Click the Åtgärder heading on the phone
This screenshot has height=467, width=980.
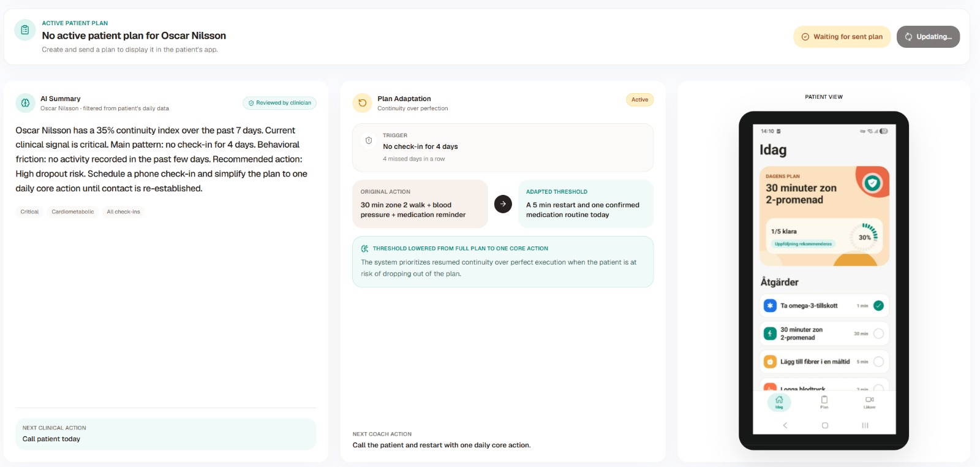(x=780, y=282)
